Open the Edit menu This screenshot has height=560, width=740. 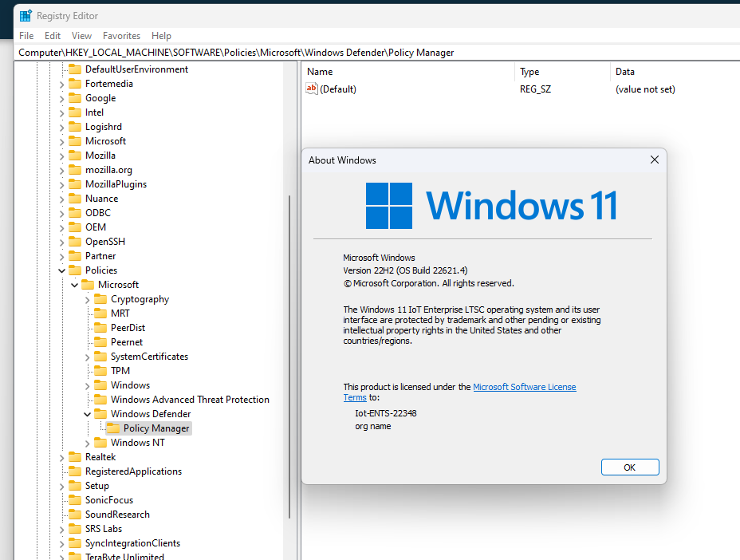pos(53,36)
